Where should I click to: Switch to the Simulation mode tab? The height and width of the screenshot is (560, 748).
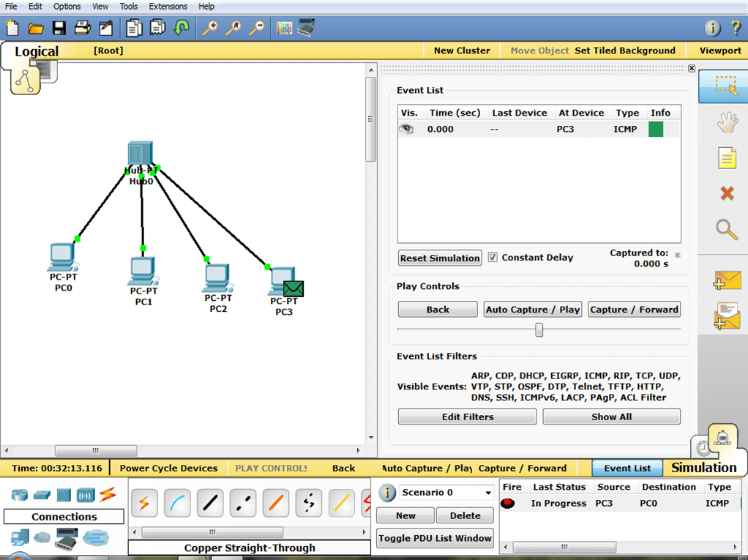[703, 468]
